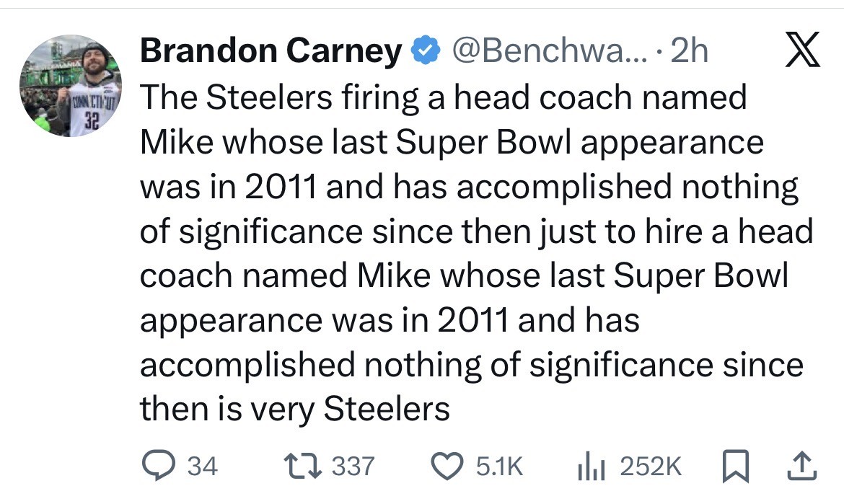Bookmark this tweet

point(733,467)
